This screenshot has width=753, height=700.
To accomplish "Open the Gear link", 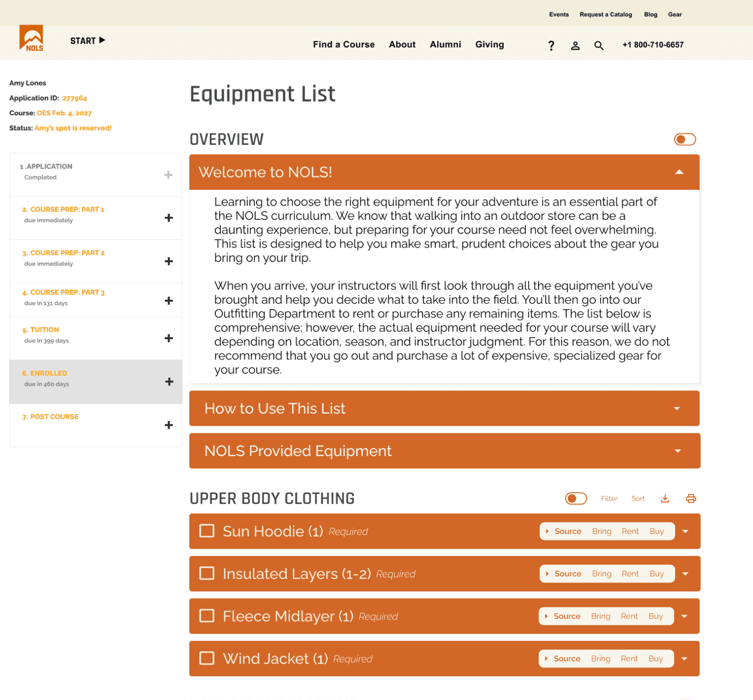I will point(675,14).
